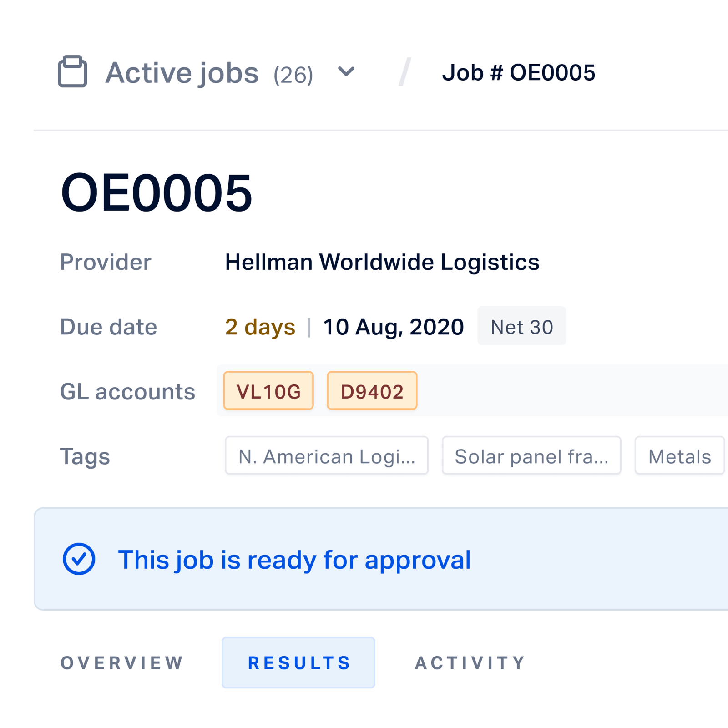
Task: Click the 10 Aug, 2020 due date
Action: [x=393, y=327]
